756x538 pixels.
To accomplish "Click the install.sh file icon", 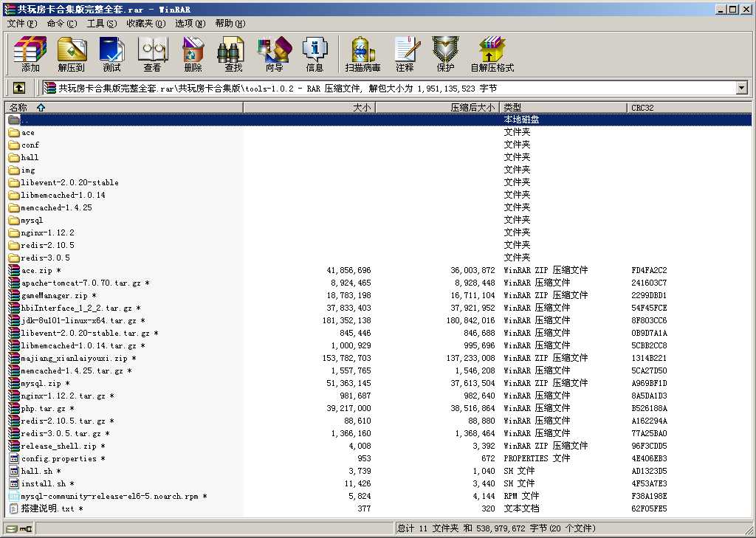I will coord(14,483).
